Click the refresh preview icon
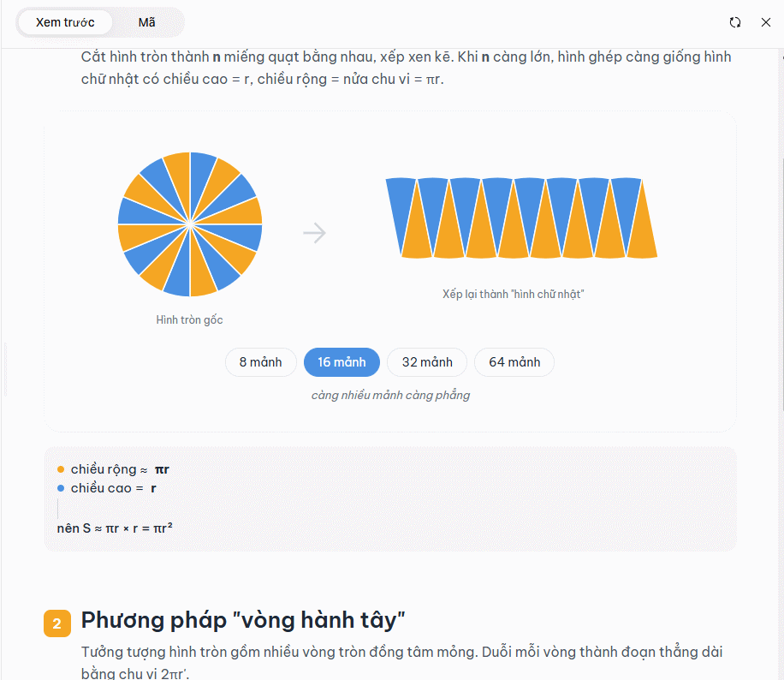Image resolution: width=784 pixels, height=680 pixels. pyautogui.click(x=735, y=22)
